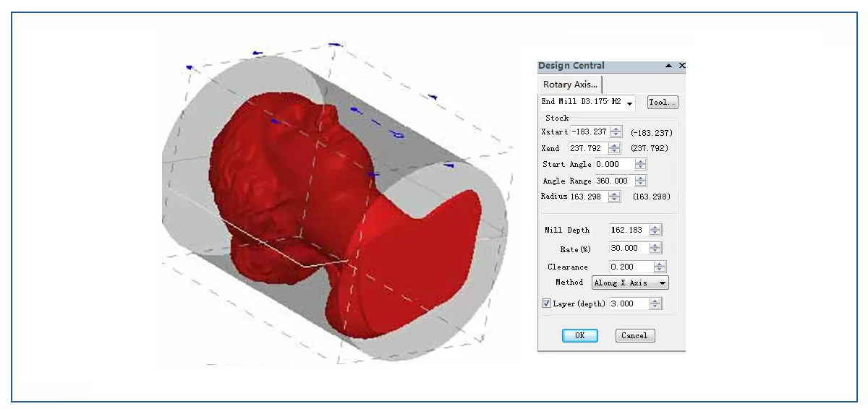Click the Mill Depth spinner

tap(655, 231)
